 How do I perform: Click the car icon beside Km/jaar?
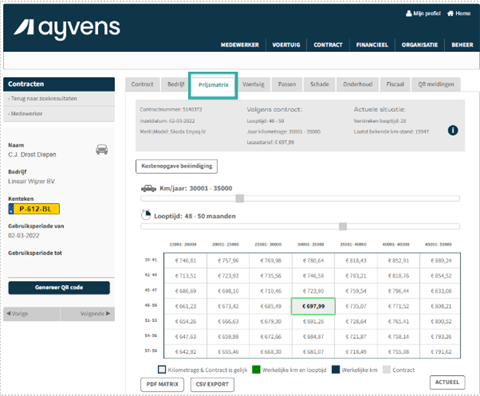(148, 188)
